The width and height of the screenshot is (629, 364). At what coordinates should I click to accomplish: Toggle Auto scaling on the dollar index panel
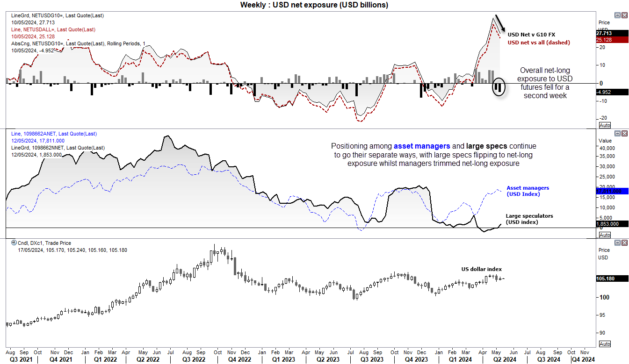point(605,344)
